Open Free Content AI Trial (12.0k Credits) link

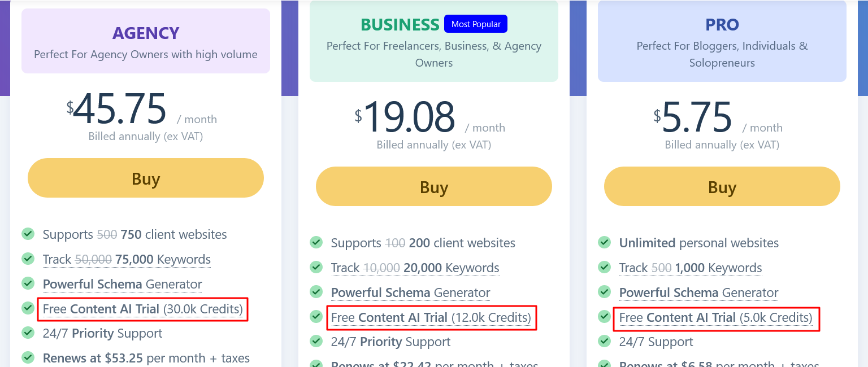coord(431,317)
